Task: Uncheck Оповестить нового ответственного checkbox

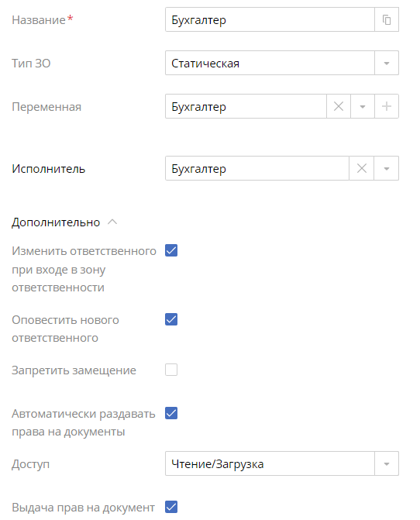Action: [x=171, y=319]
